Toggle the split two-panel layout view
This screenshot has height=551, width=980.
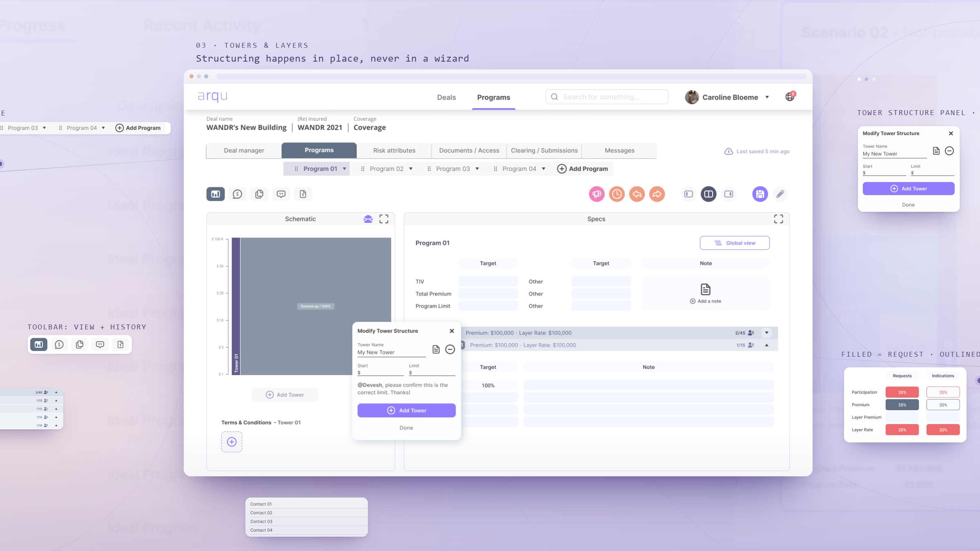pos(709,194)
